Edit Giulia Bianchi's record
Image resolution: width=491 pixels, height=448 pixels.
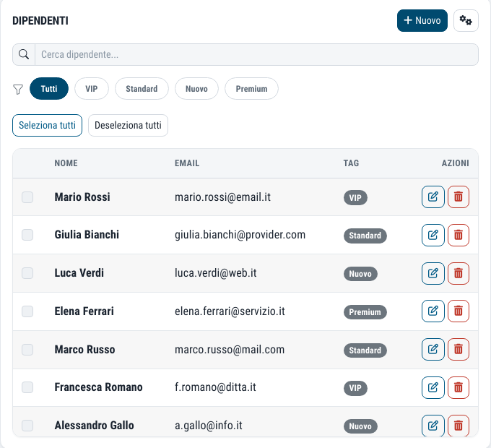[433, 235]
